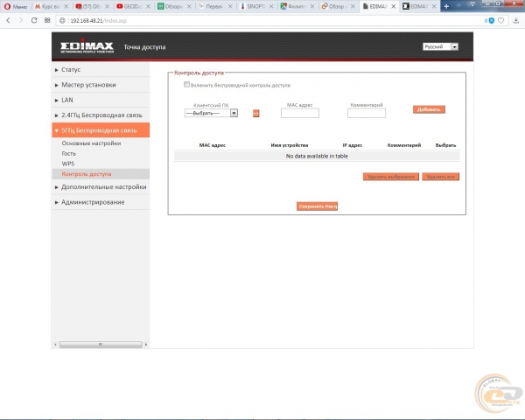Sort table by Имя устройства column header

(290, 145)
